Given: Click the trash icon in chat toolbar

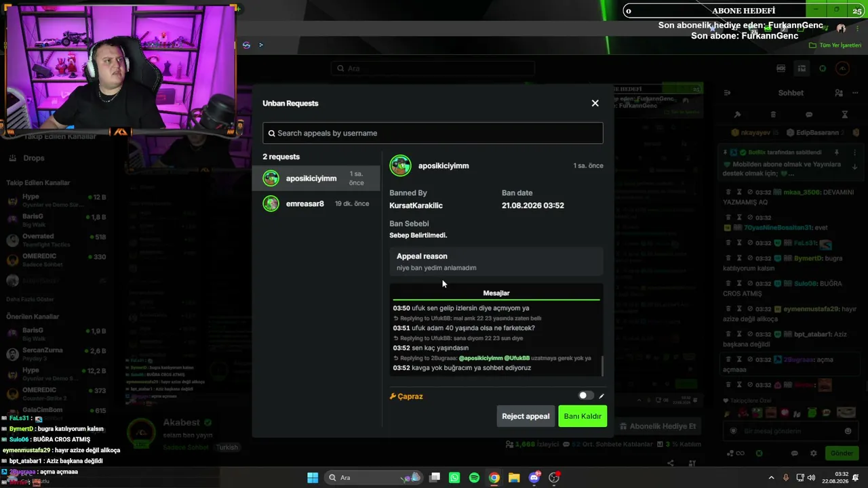Looking at the screenshot, I should click(773, 115).
